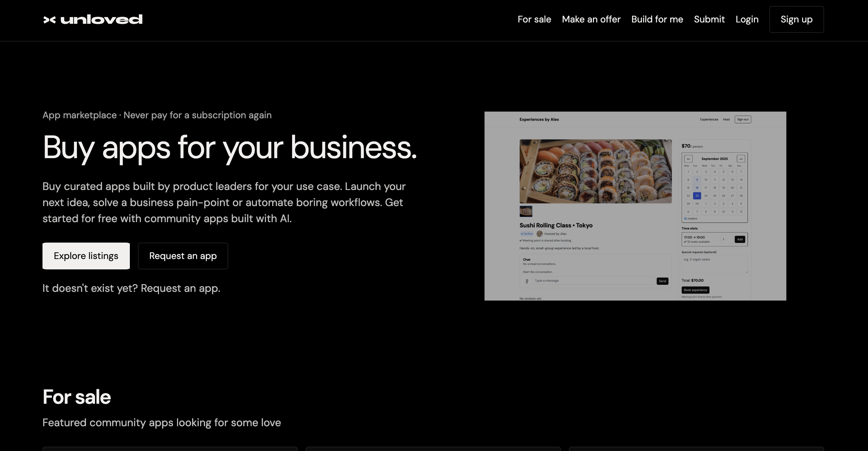868x451 pixels.
Task: Go to Build for me page
Action: pyautogui.click(x=657, y=19)
